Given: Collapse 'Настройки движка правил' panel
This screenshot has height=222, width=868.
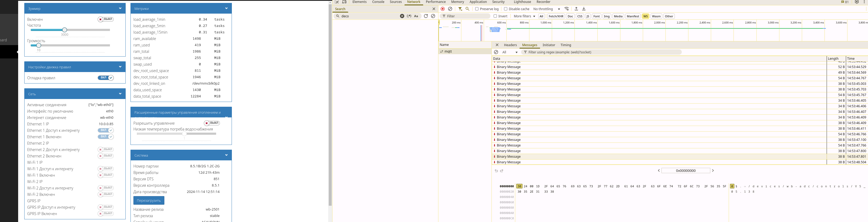Looking at the screenshot, I should [120, 67].
